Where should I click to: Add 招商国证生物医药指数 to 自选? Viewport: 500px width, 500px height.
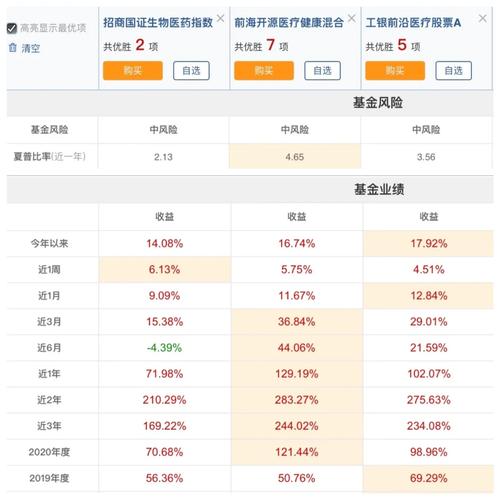[x=191, y=70]
